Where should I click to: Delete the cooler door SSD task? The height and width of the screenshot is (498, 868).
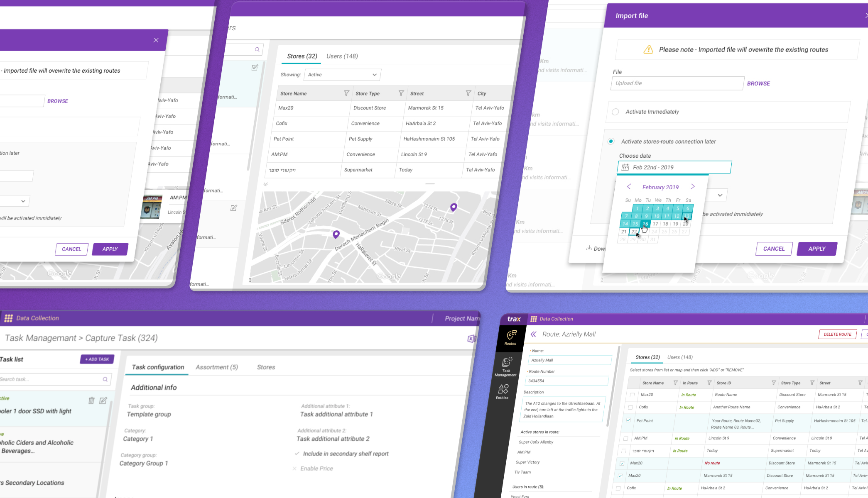tap(91, 400)
